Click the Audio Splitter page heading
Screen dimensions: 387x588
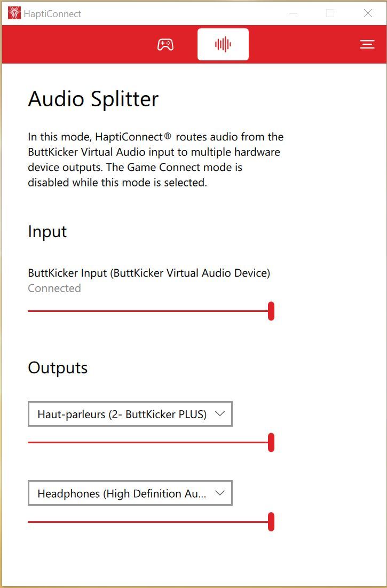pyautogui.click(x=93, y=99)
